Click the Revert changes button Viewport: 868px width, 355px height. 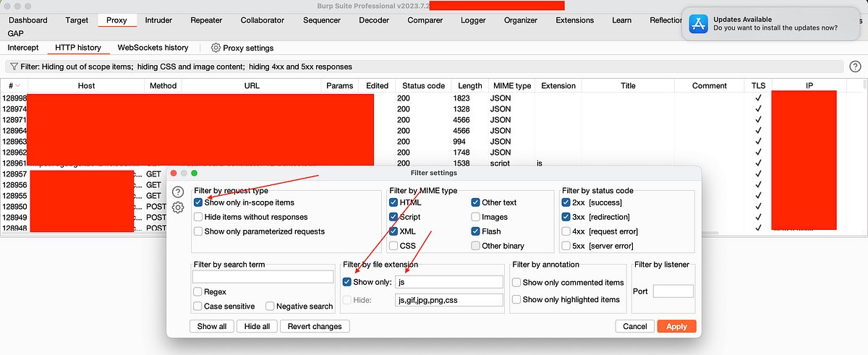pyautogui.click(x=315, y=326)
